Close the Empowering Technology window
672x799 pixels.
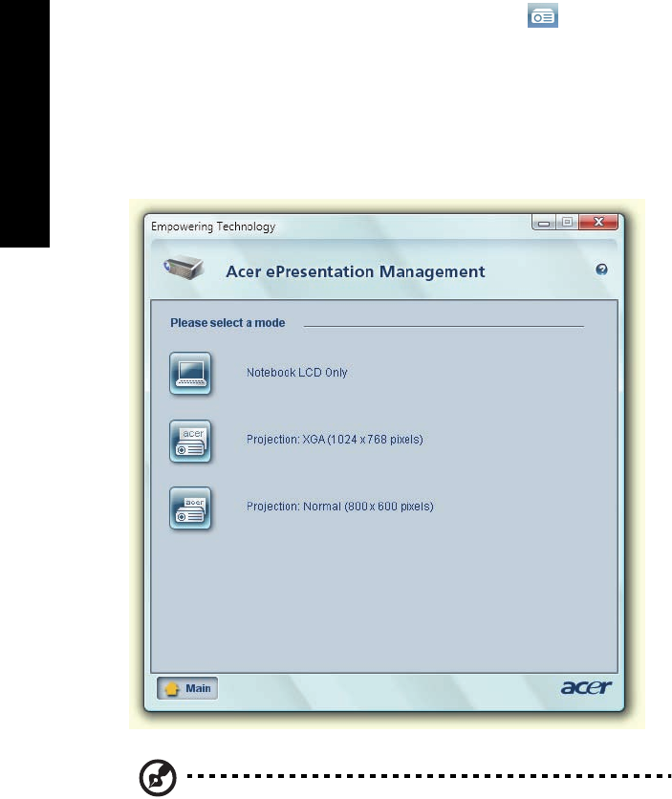click(598, 222)
